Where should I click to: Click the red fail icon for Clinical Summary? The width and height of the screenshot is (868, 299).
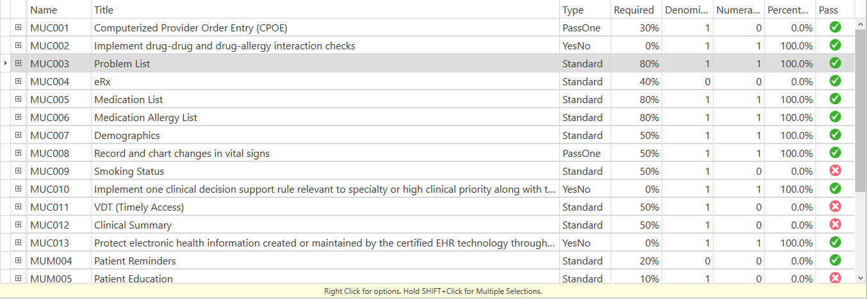(835, 224)
